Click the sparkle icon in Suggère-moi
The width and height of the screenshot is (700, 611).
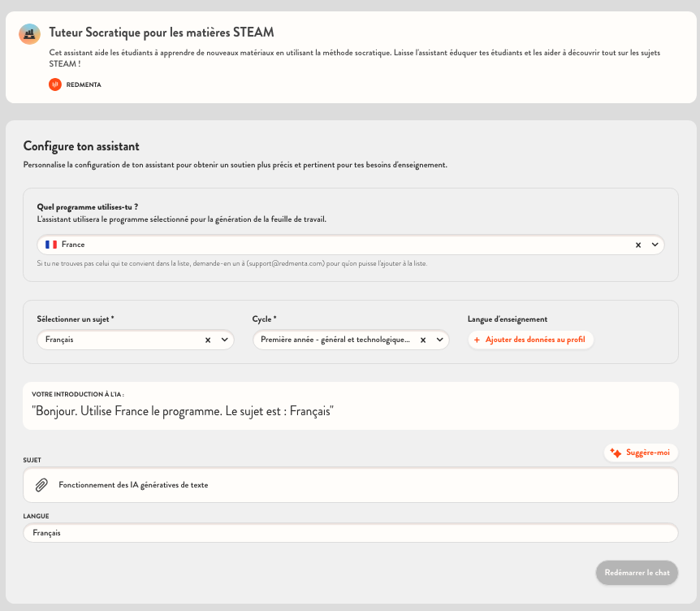616,453
